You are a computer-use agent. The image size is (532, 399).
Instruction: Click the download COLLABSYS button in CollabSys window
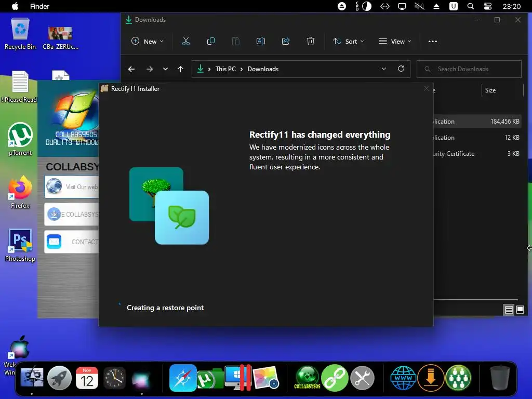(72, 215)
